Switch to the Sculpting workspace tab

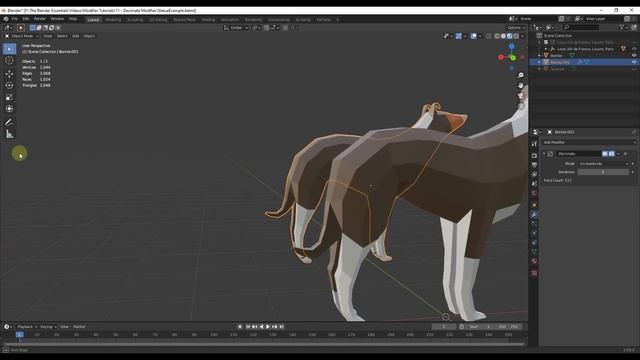point(135,20)
